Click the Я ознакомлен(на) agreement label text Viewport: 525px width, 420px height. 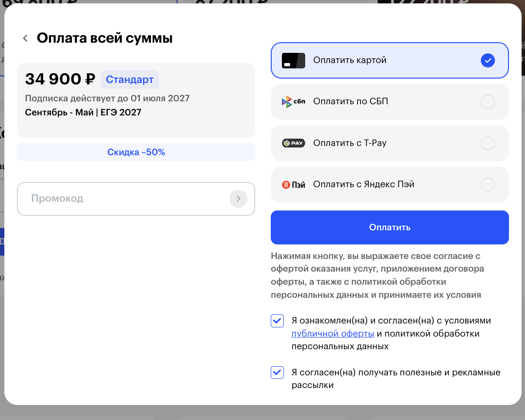[391, 333]
